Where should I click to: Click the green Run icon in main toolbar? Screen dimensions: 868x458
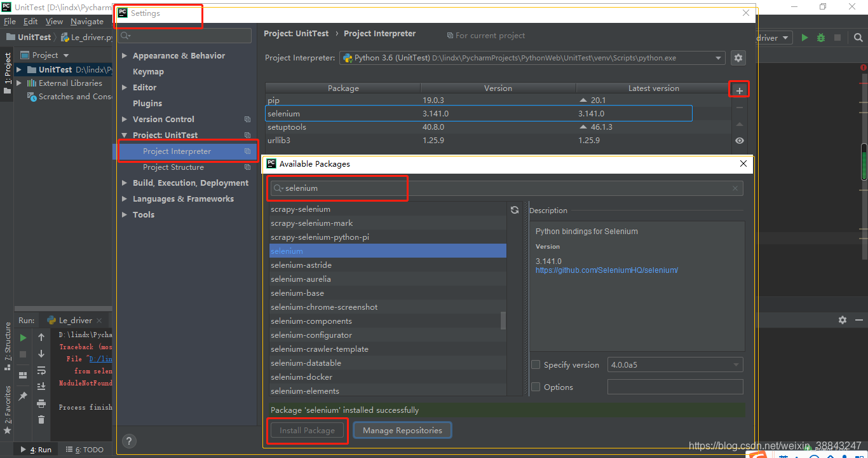pyautogui.click(x=804, y=38)
